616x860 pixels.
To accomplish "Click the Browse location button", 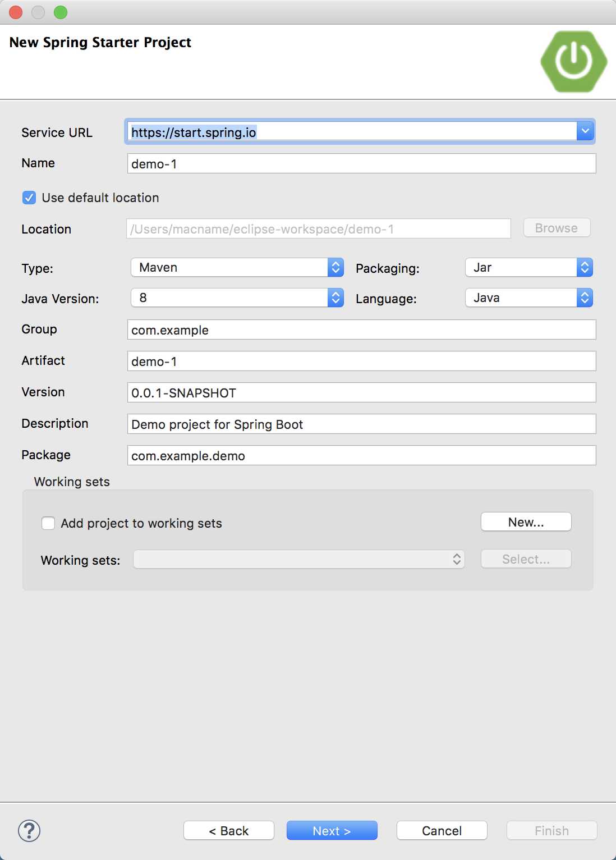I will pyautogui.click(x=557, y=228).
